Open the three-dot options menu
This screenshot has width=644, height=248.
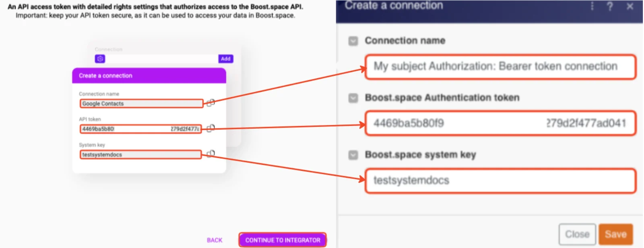tap(592, 6)
